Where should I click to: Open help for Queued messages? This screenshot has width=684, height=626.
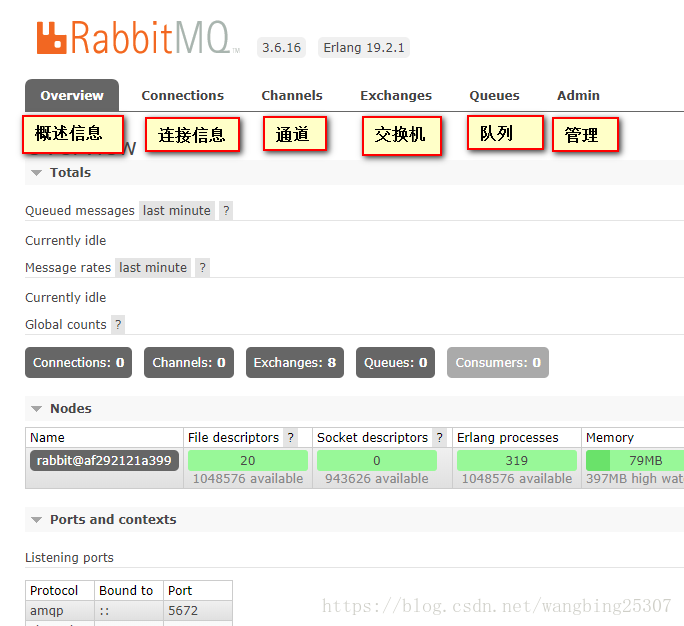coord(226,211)
